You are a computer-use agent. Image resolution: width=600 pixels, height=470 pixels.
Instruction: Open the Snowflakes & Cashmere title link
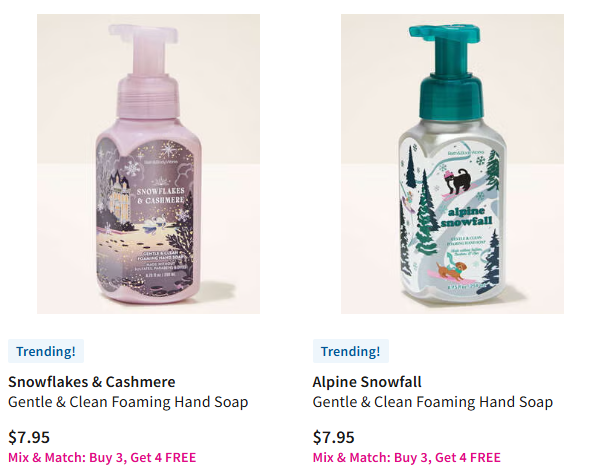click(92, 382)
